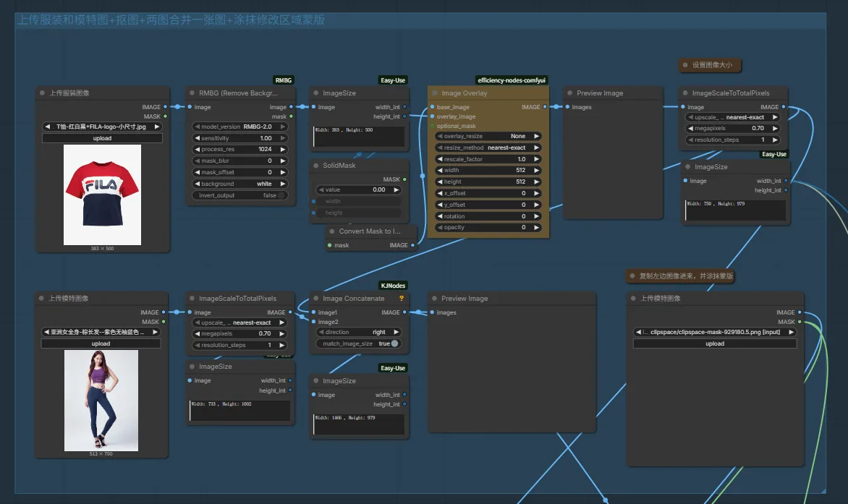Screen dimensions: 848x504
Task: Open the overlay_resize None dropdown
Action: tap(488, 136)
